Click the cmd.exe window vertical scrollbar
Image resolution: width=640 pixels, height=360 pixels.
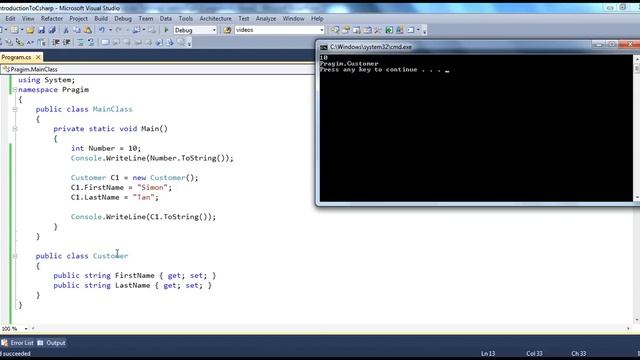click(637, 127)
